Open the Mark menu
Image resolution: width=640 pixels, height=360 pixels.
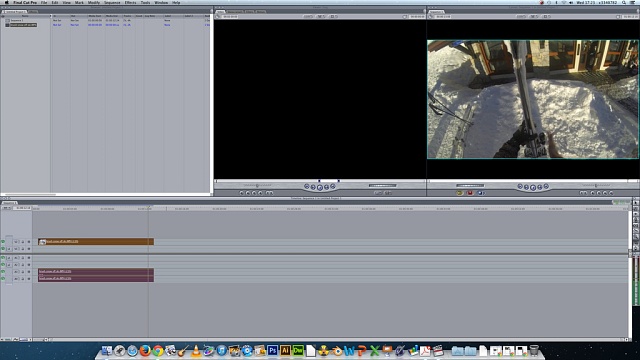(x=79, y=2)
